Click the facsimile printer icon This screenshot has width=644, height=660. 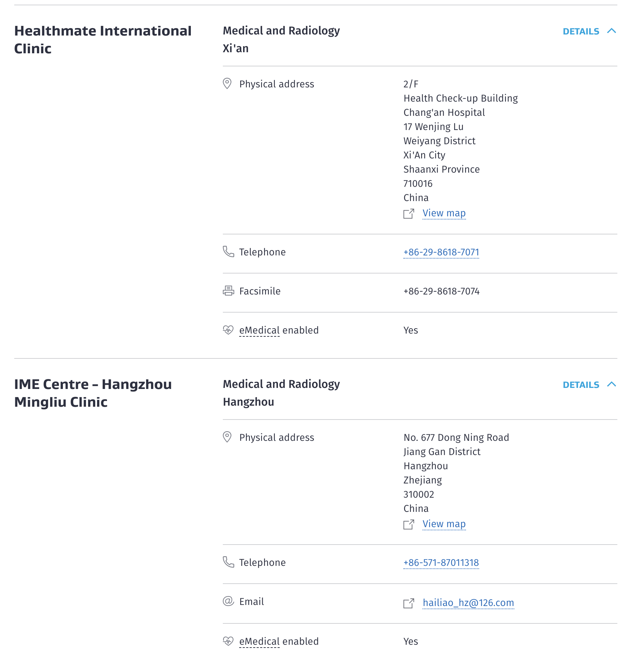click(x=228, y=291)
